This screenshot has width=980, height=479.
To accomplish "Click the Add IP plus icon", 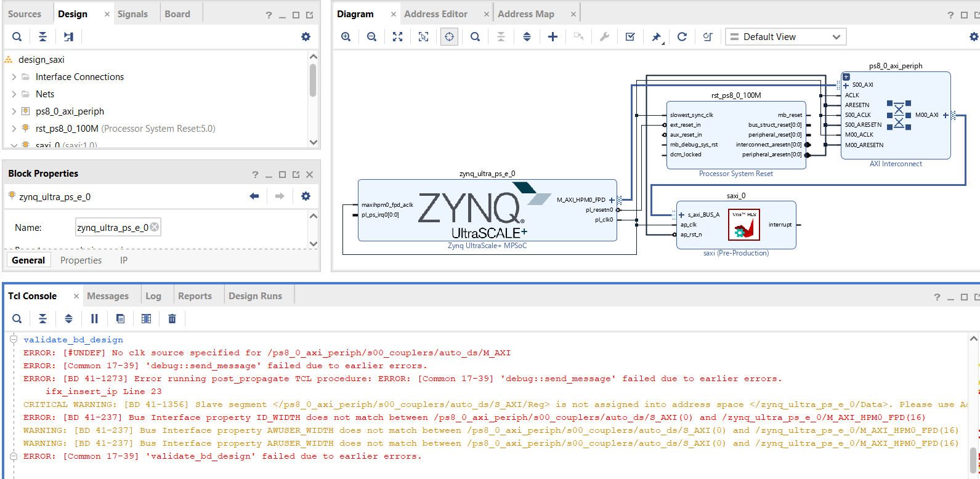I will (553, 37).
